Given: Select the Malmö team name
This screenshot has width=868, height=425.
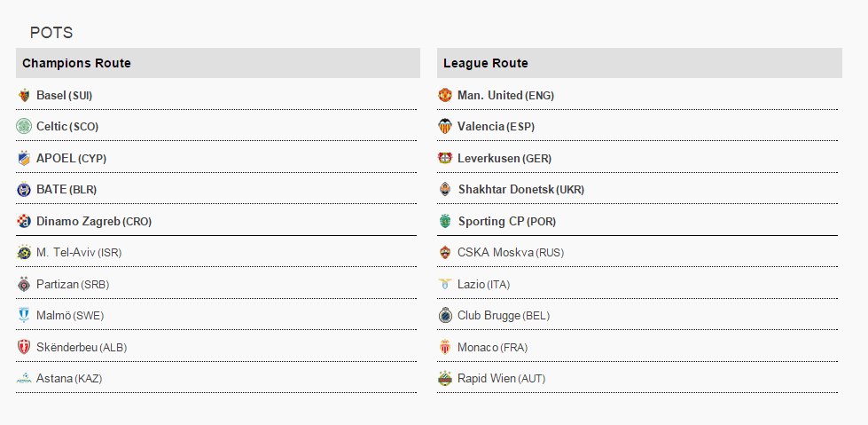Looking at the screenshot, I should point(54,316).
